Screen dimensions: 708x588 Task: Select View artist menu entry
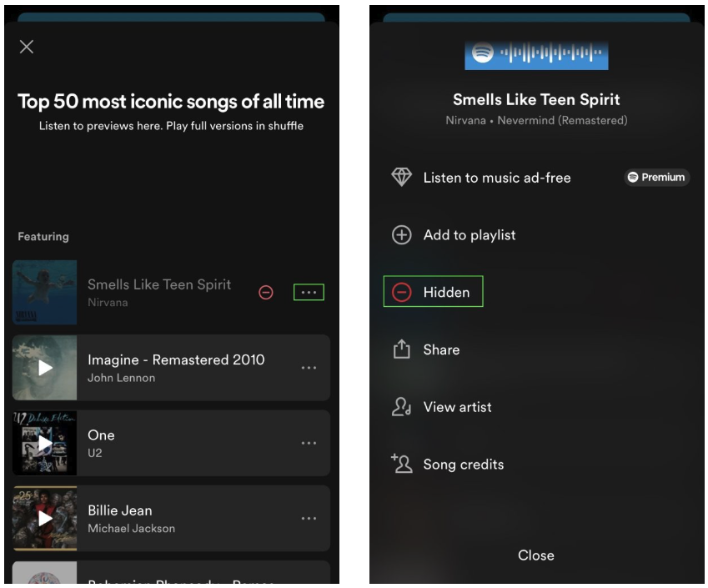click(x=457, y=407)
